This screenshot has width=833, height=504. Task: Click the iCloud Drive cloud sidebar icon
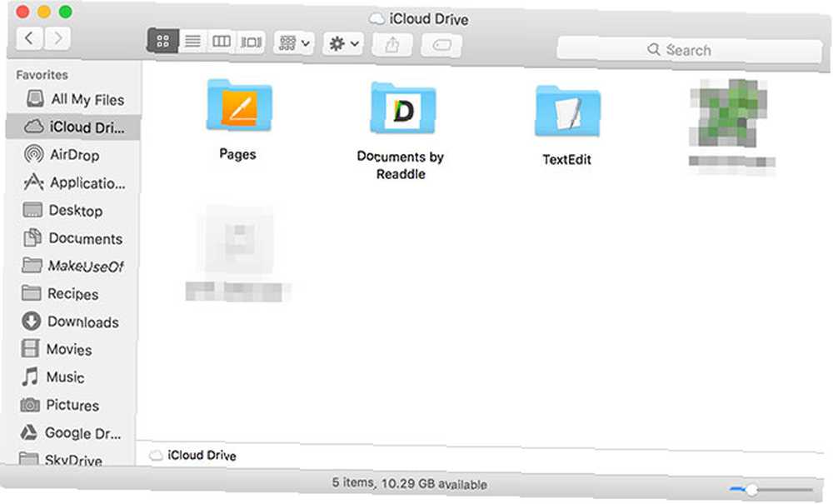[34, 127]
